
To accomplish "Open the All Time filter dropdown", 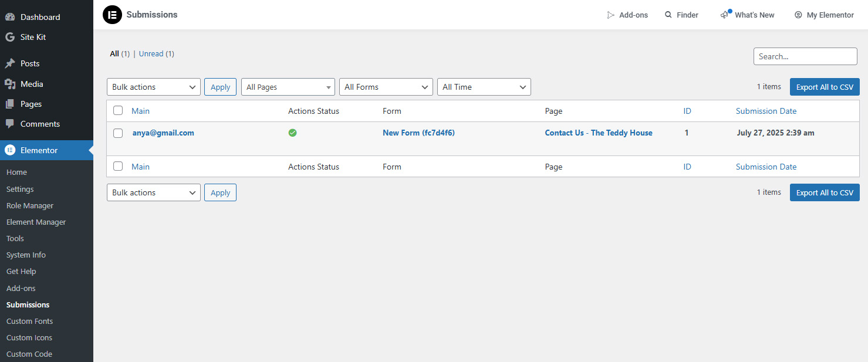I will (484, 87).
